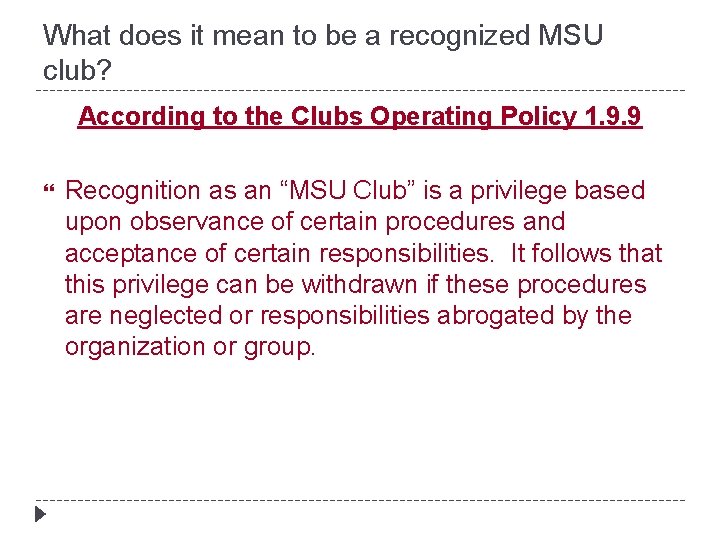
Task: Click the closing words 'organization or group.'
Action: tap(190, 347)
